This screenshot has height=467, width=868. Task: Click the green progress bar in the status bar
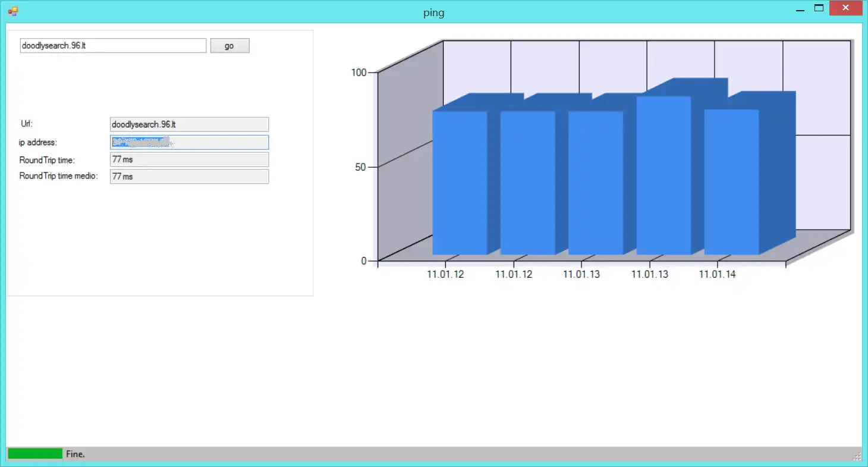(x=35, y=453)
